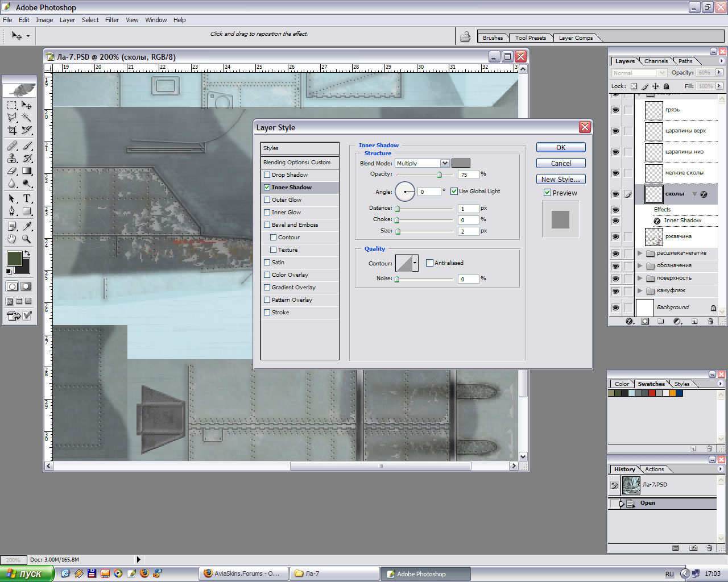Click the Healing Brush tool

[12, 145]
